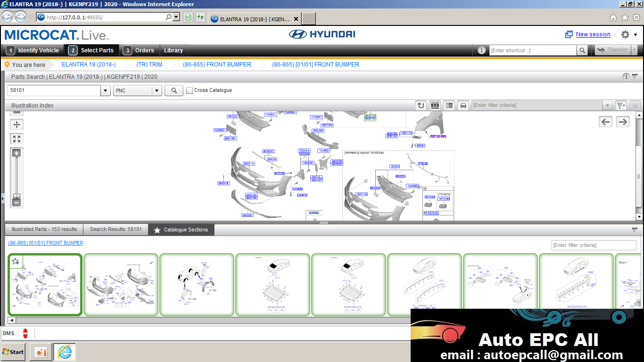Click the zoom in plus icon

pyautogui.click(x=17, y=153)
